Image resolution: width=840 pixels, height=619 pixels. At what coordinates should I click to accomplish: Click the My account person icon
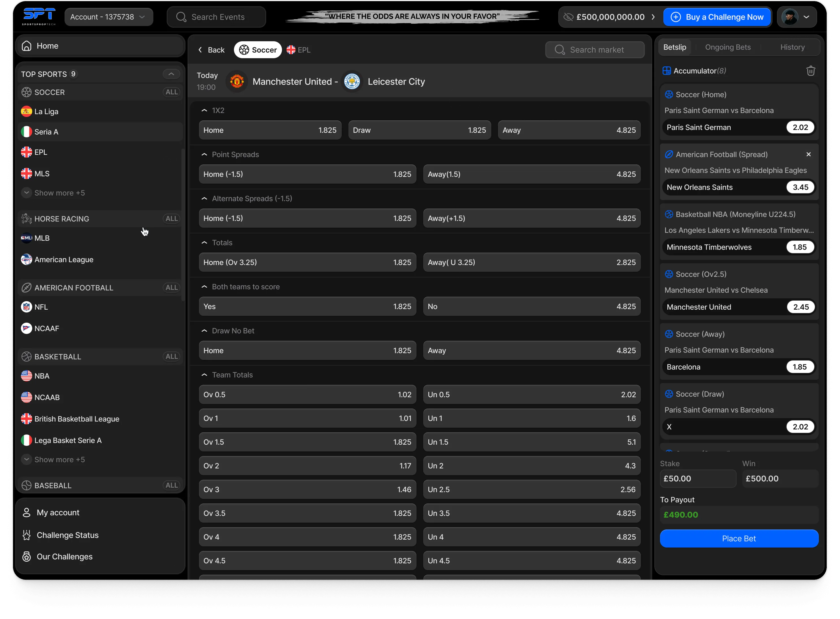click(x=27, y=512)
